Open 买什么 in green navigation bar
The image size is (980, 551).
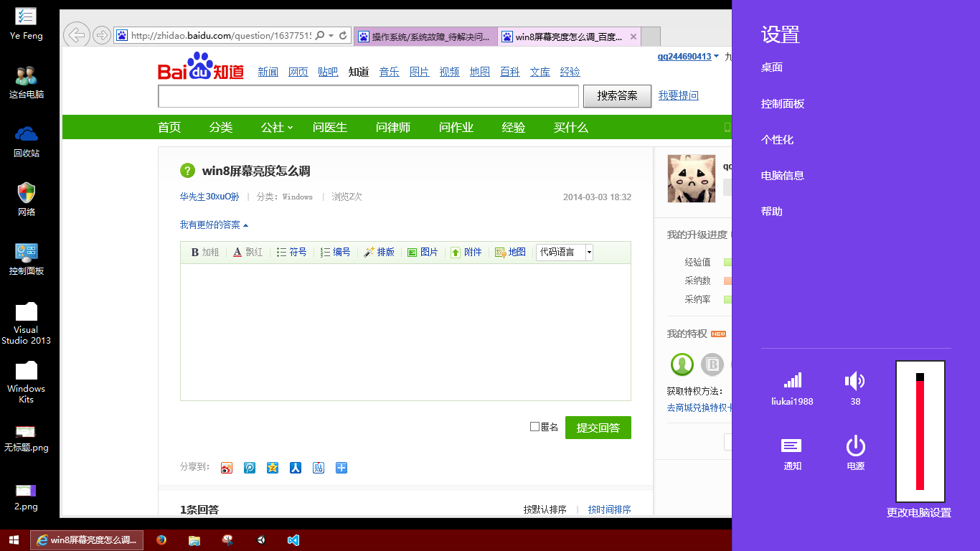pyautogui.click(x=571, y=127)
